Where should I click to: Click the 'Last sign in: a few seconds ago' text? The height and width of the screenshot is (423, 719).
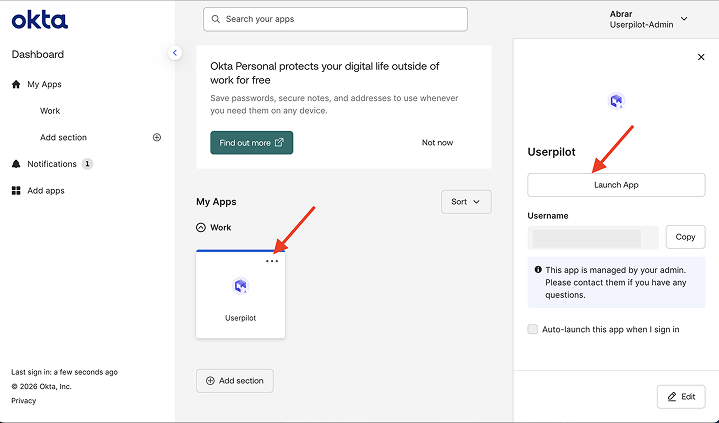65,372
